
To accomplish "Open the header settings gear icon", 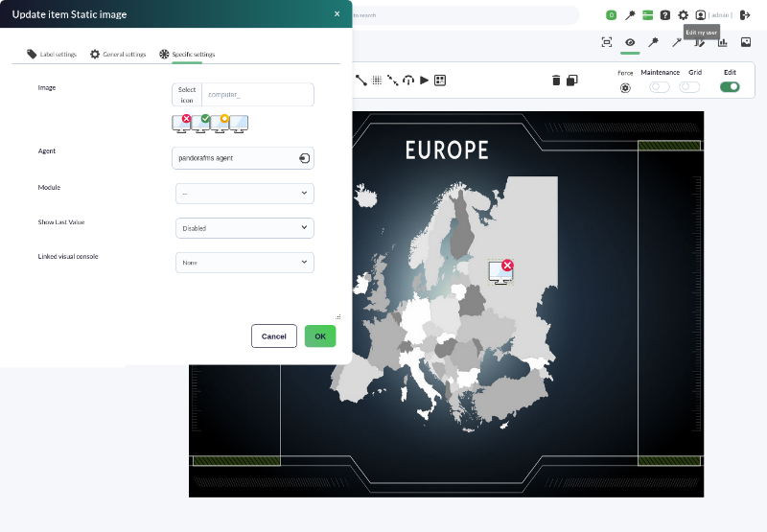I will point(683,15).
